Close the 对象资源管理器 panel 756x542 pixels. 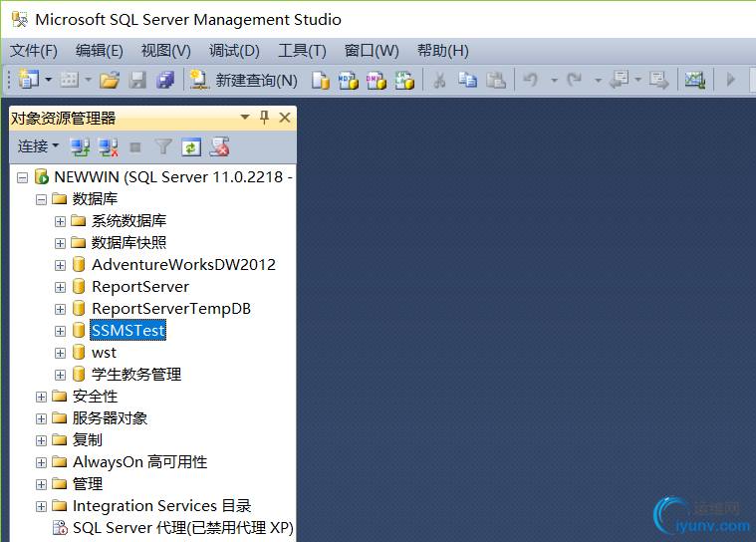click(x=285, y=118)
